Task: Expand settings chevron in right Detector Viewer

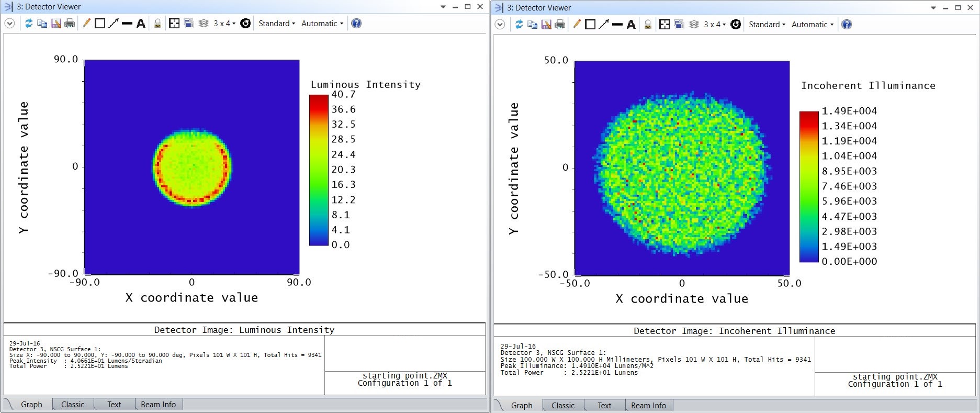Action: point(500,25)
